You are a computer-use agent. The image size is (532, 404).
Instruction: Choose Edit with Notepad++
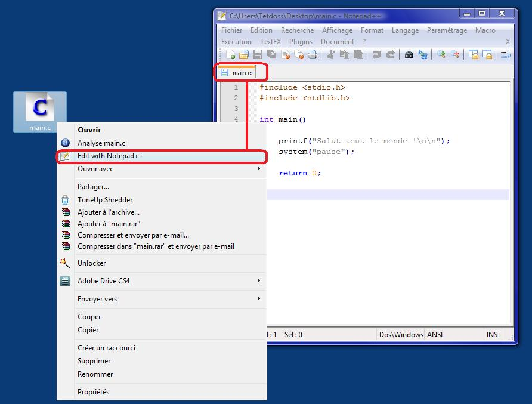click(x=162, y=156)
